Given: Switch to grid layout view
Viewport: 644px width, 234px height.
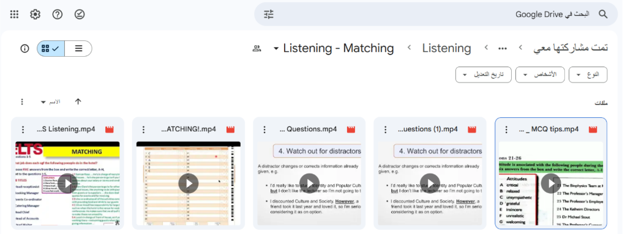Looking at the screenshot, I should [51, 48].
